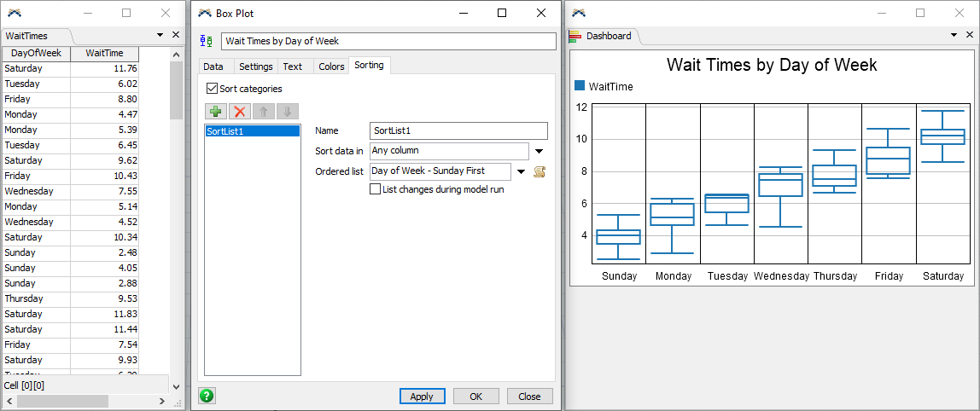Click the green help question mark icon
The height and width of the screenshot is (411, 980).
[207, 396]
